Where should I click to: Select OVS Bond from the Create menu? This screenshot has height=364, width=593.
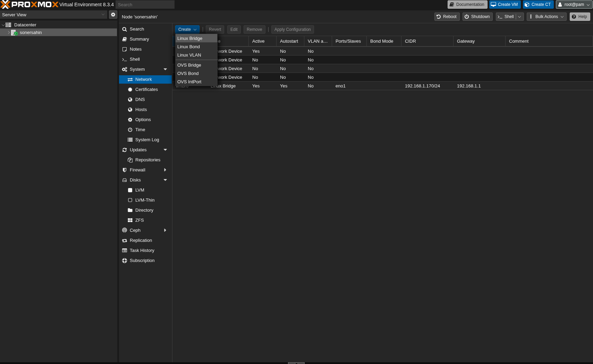point(188,73)
